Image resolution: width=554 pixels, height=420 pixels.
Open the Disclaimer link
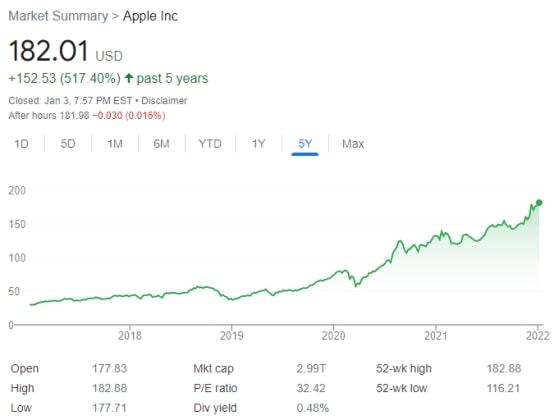coord(164,101)
